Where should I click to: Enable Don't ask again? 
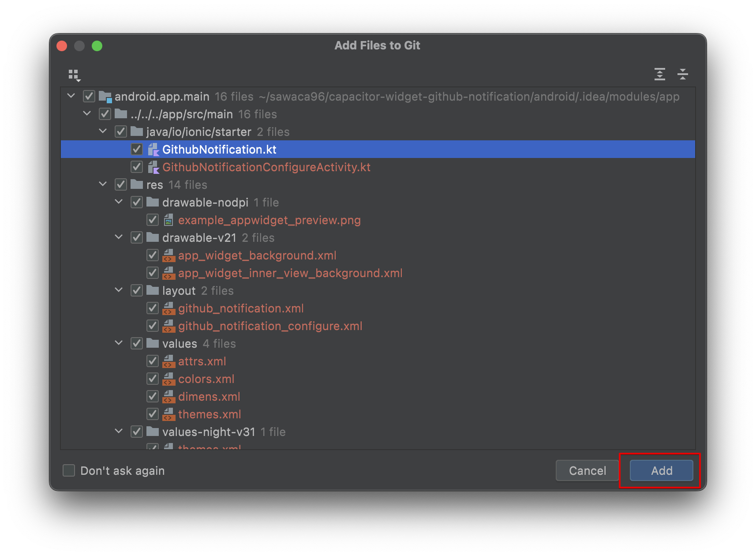click(x=69, y=470)
